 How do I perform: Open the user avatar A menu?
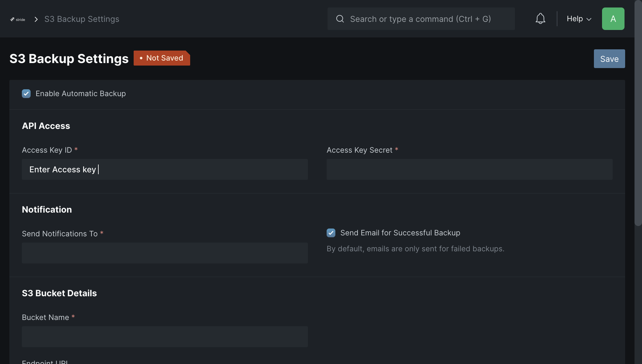[x=613, y=19]
